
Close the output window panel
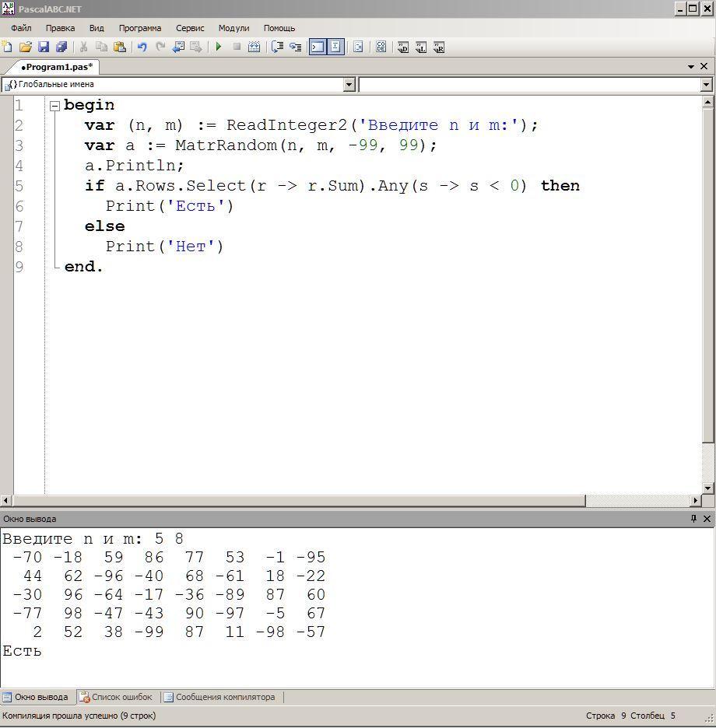[707, 519]
